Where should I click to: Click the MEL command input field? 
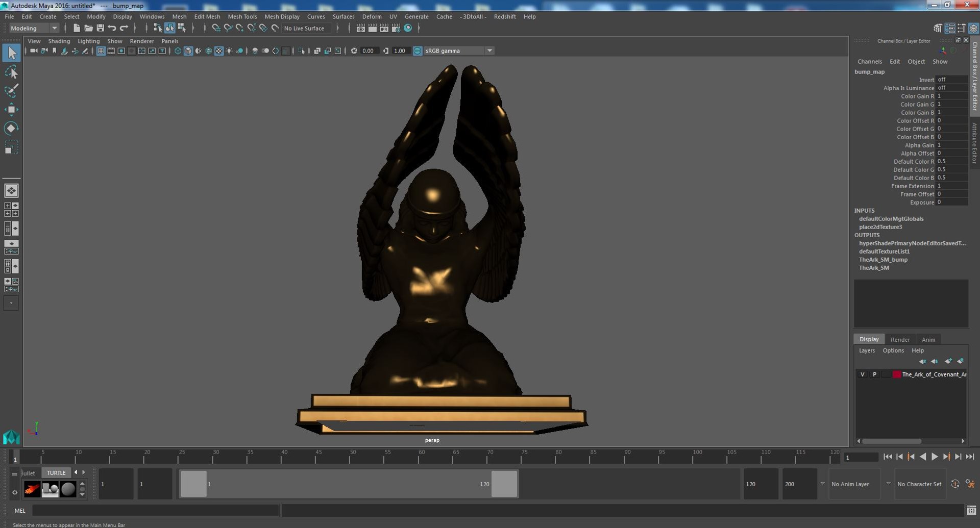(x=155, y=510)
